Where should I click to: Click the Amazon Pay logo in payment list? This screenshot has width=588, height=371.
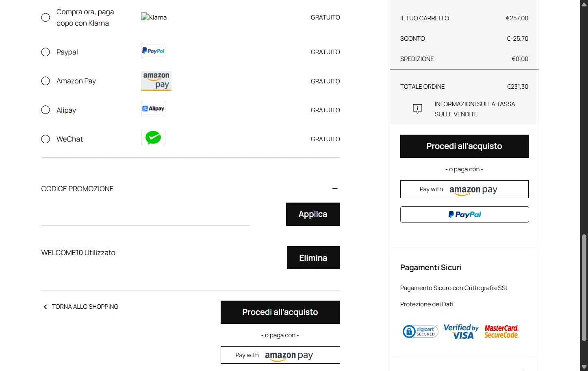pyautogui.click(x=156, y=81)
